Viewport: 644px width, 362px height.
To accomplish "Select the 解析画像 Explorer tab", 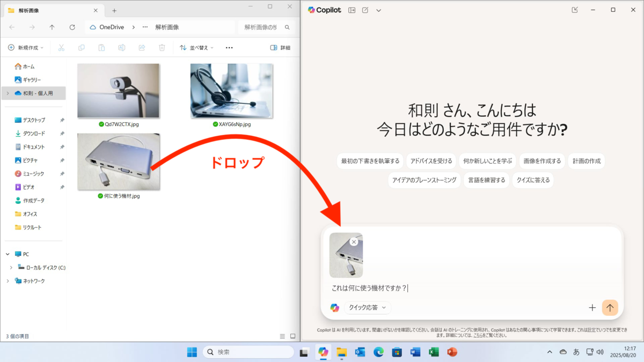I will [54, 10].
